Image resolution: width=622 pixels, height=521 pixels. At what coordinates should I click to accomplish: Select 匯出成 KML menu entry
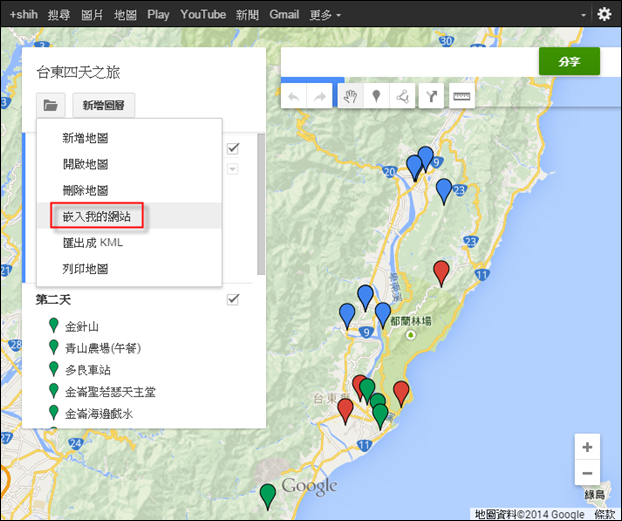click(129, 242)
